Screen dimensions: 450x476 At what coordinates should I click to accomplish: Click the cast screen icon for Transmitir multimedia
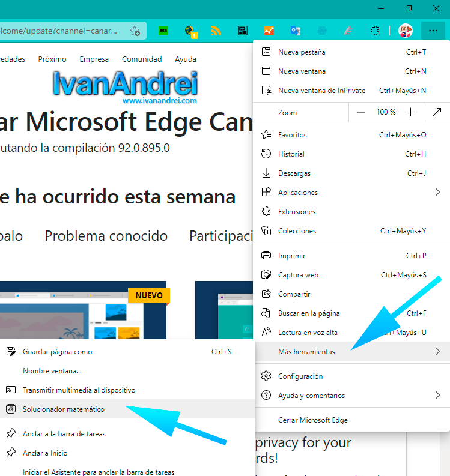(x=11, y=390)
